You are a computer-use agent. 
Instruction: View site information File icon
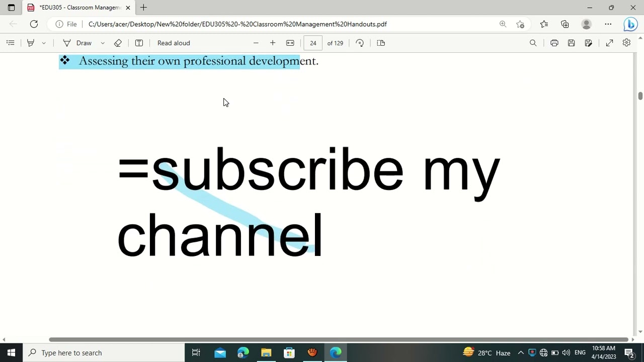pos(66,24)
